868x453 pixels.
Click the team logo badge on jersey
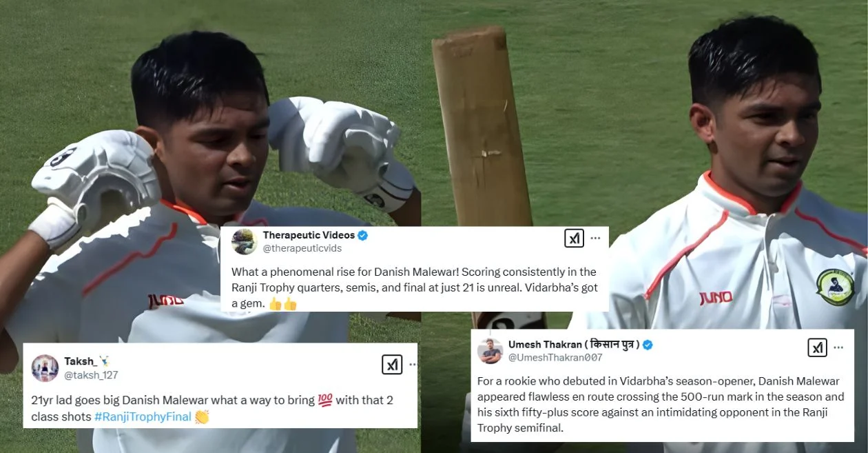pyautogui.click(x=835, y=288)
